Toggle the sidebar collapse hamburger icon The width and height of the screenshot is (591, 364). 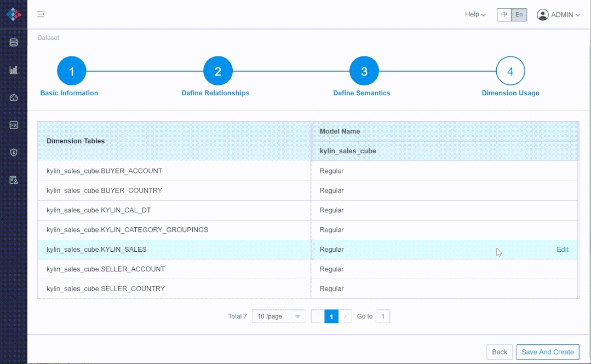(x=41, y=14)
